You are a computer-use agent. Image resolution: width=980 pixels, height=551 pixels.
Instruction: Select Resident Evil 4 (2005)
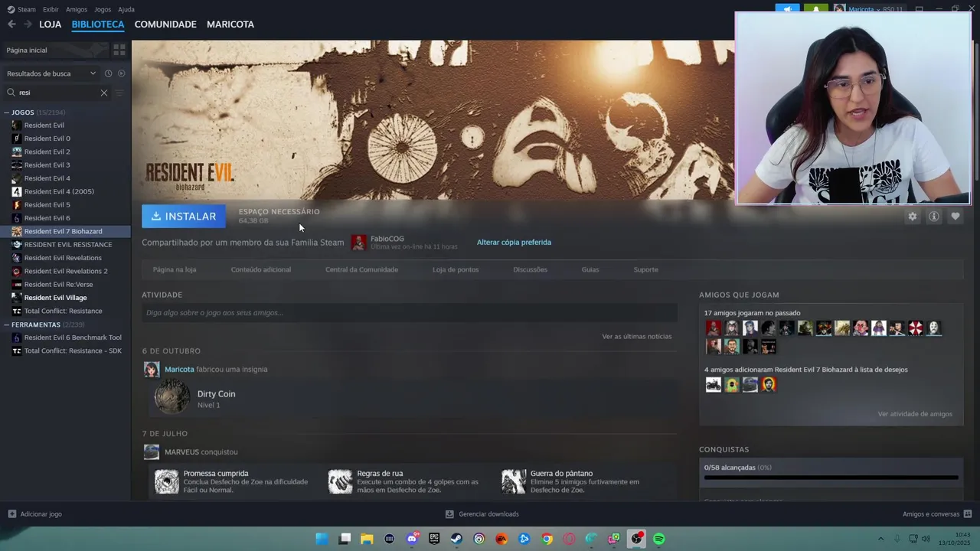tap(59, 191)
